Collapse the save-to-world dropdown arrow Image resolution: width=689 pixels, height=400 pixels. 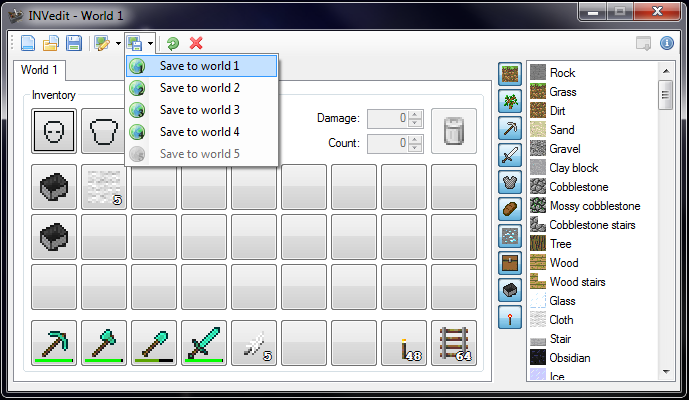[150, 43]
